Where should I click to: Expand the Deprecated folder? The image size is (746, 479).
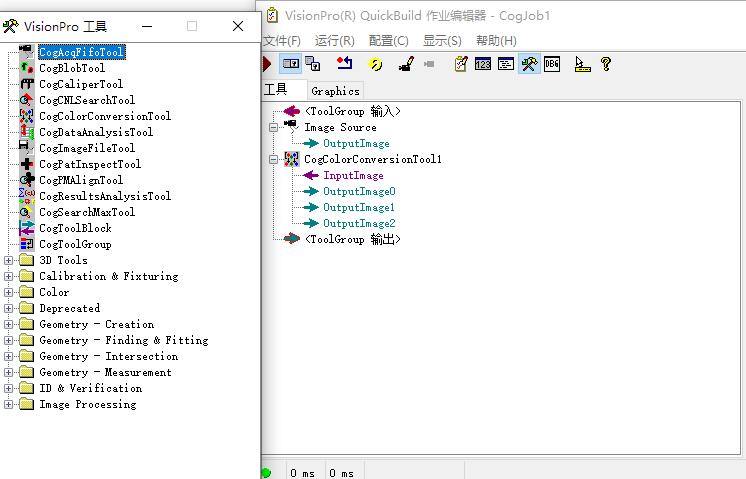click(8, 308)
